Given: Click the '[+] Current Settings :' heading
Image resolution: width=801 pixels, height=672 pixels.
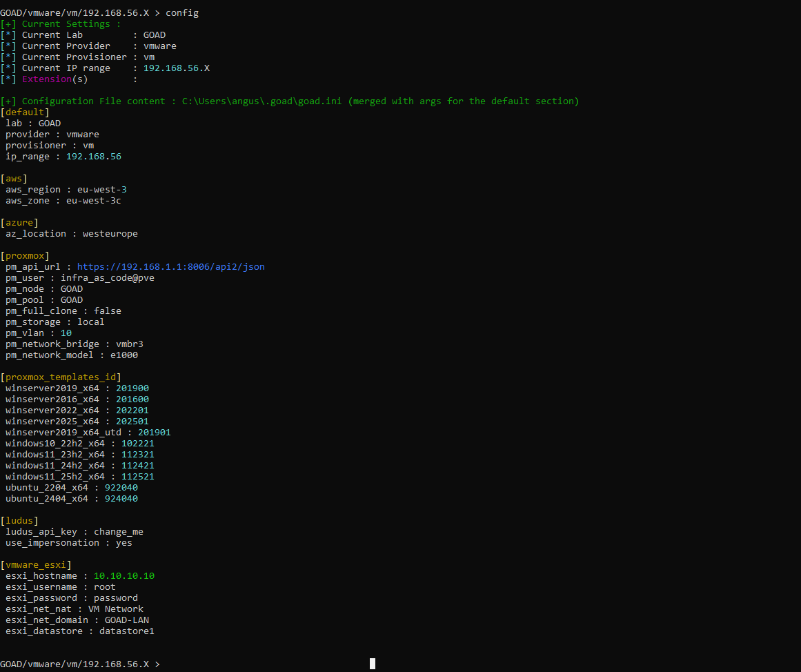Looking at the screenshot, I should pos(61,24).
